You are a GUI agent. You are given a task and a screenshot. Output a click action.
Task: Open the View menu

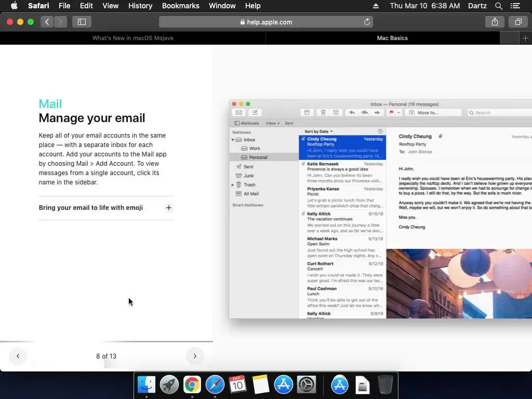[x=110, y=6]
